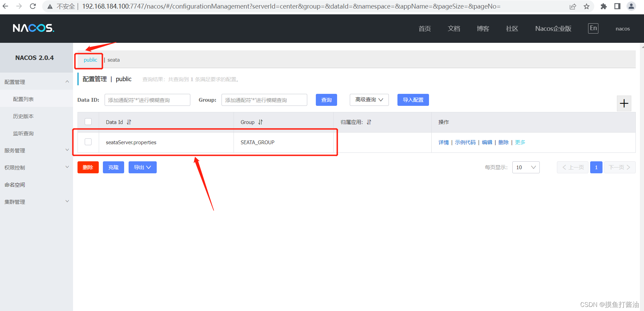Click 编辑 link for seataServer.properties
Screen dimensions: 644x311
coord(487,142)
